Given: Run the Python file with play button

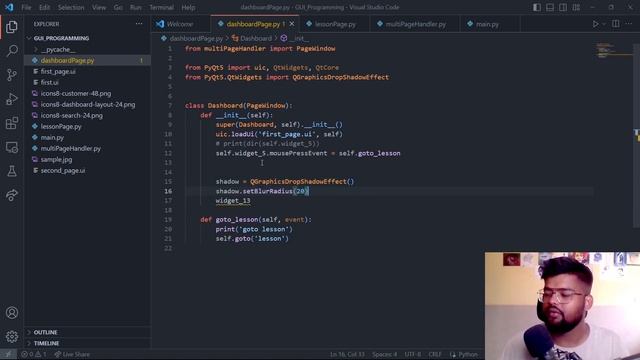Looking at the screenshot, I should 596,24.
